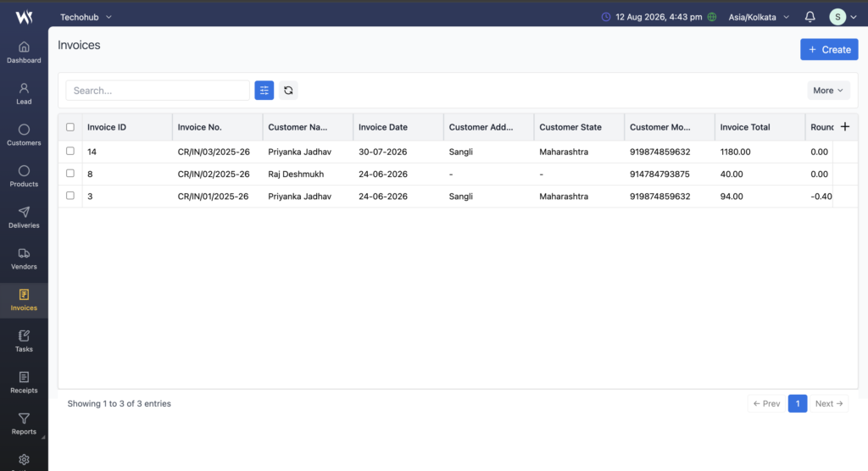
Task: Open Reports funnel icon
Action: click(x=24, y=418)
